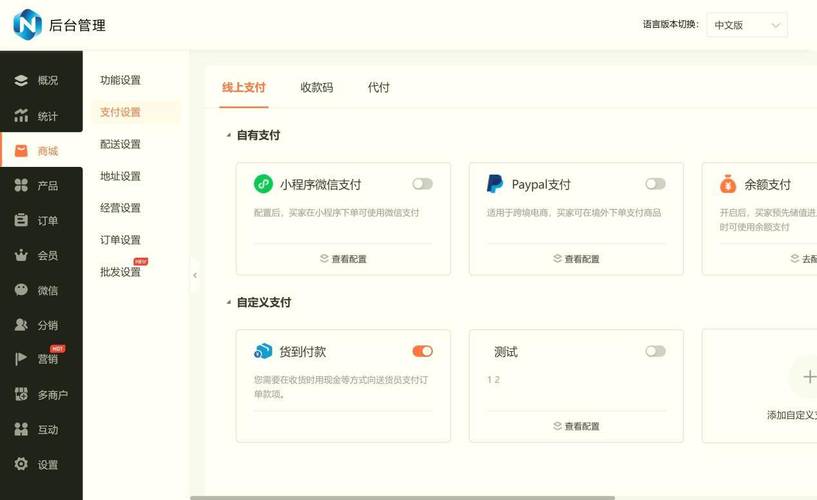Click 查看配置 under 小程序微信支付
The height and width of the screenshot is (500, 817).
[x=343, y=259]
